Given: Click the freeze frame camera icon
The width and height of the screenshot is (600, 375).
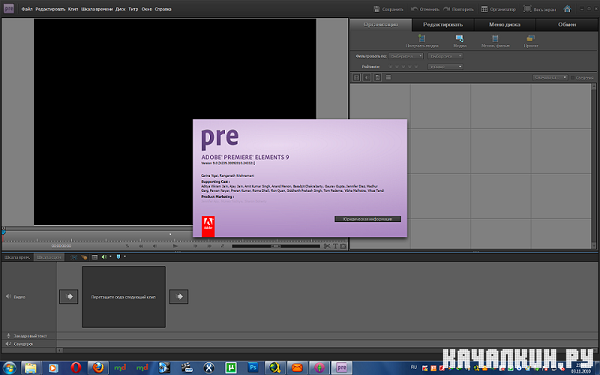Looking at the screenshot, I should (x=343, y=246).
